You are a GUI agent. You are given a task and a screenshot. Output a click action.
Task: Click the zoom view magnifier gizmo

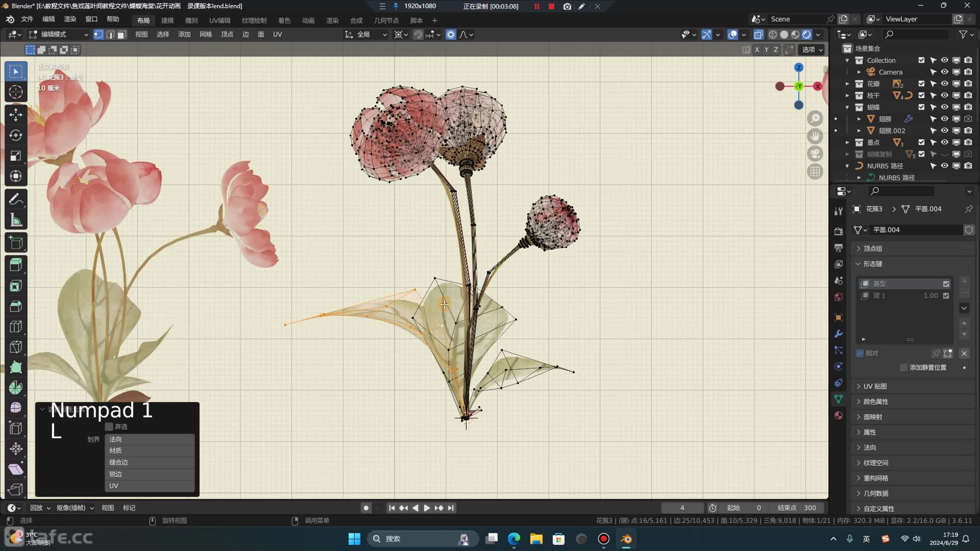coord(815,118)
